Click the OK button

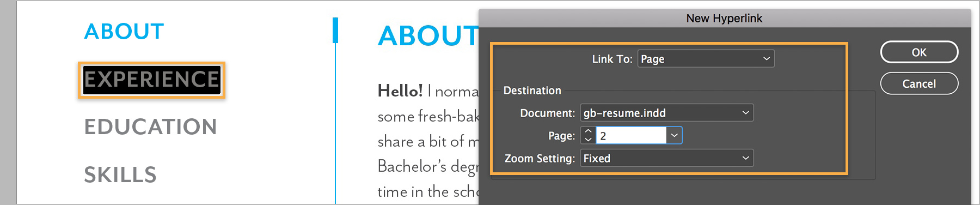point(919,52)
